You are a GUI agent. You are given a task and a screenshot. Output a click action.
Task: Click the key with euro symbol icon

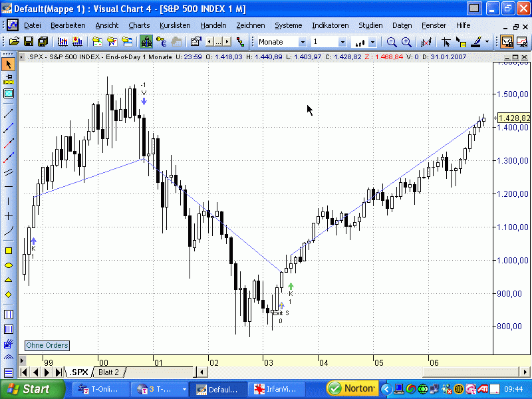[162, 42]
